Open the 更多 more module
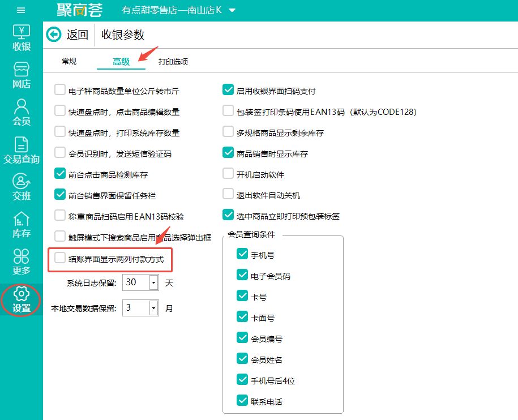 [x=22, y=262]
